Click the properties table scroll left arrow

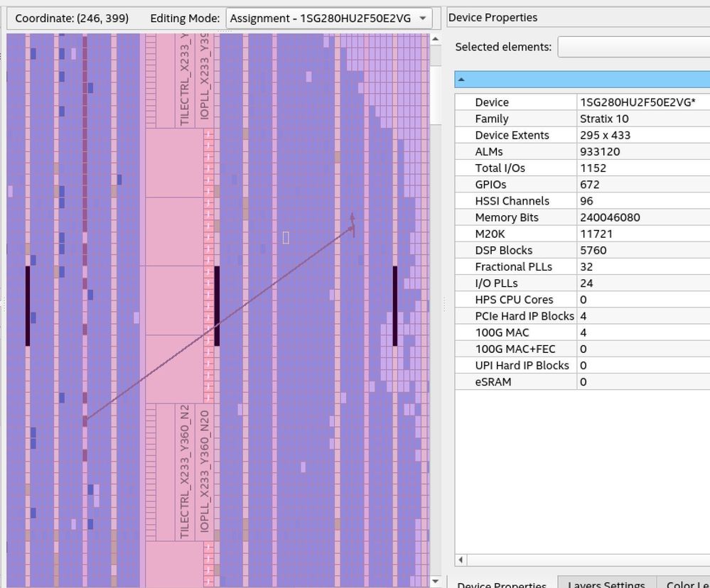(x=461, y=560)
